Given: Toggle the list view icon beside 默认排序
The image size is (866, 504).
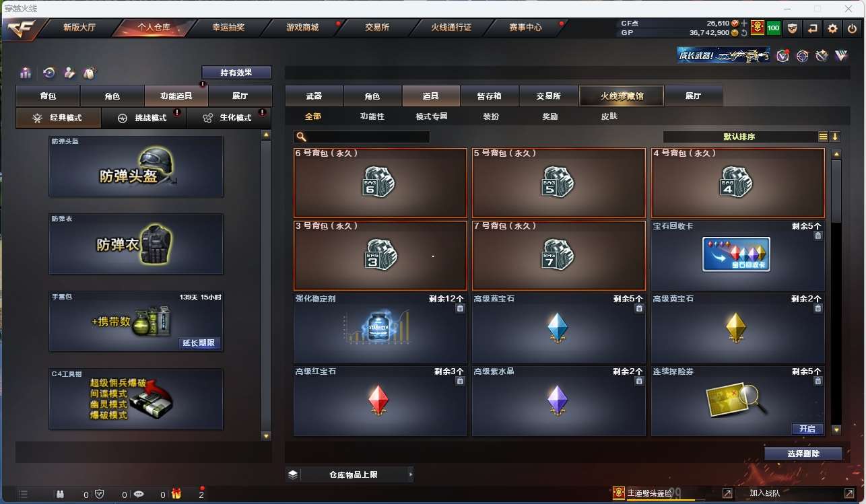Looking at the screenshot, I should click(823, 137).
